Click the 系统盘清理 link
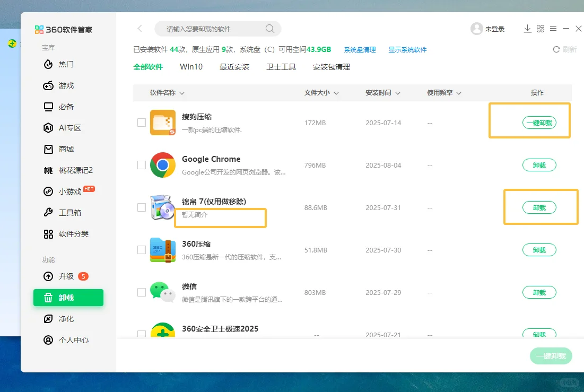The height and width of the screenshot is (392, 584). 360,49
